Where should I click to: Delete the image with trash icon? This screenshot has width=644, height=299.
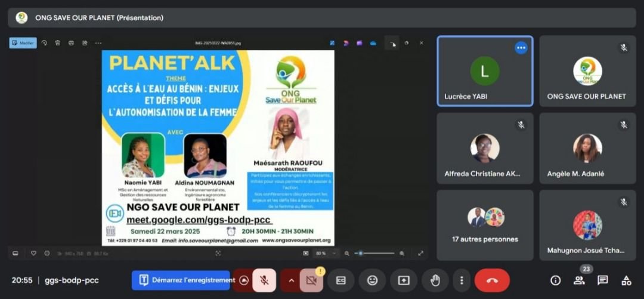click(x=58, y=43)
